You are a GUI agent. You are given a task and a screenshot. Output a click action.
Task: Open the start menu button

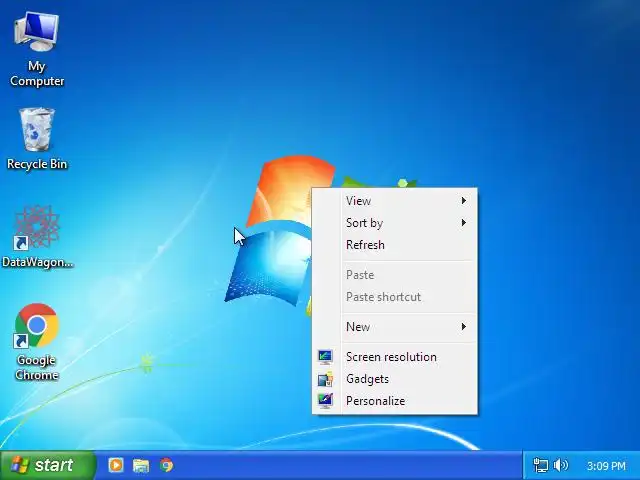pos(47,465)
